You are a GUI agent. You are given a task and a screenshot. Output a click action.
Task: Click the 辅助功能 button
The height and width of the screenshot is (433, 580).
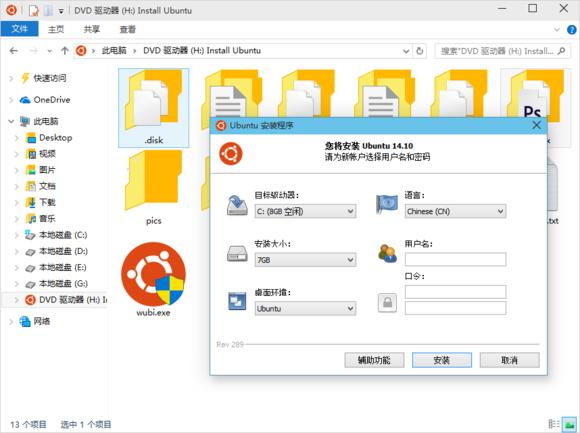pos(374,360)
